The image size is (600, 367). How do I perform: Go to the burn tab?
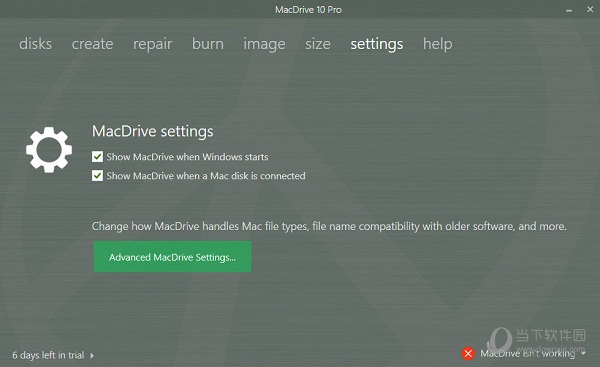(x=208, y=44)
